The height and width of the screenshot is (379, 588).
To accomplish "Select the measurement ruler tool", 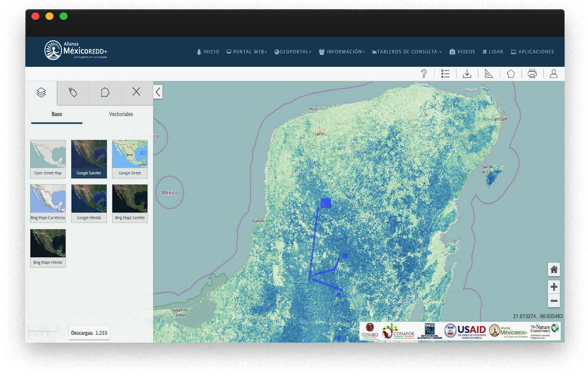I will tap(489, 74).
